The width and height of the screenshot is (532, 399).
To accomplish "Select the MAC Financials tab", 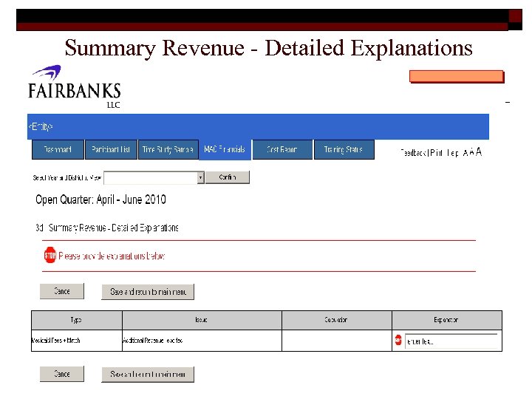I will pyautogui.click(x=225, y=149).
